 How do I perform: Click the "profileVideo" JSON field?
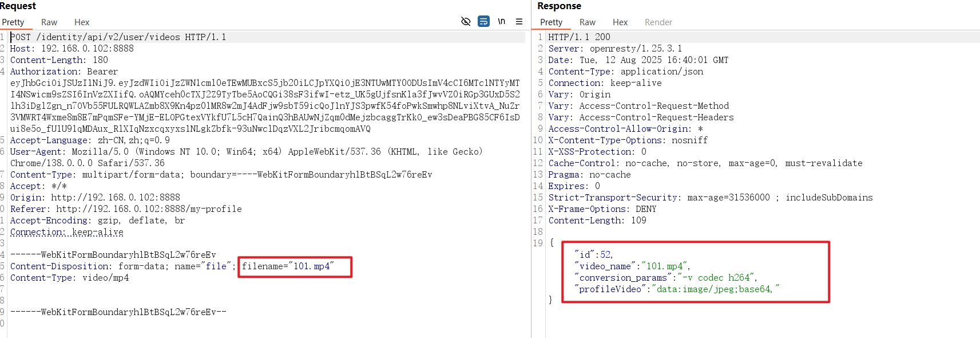(x=677, y=289)
